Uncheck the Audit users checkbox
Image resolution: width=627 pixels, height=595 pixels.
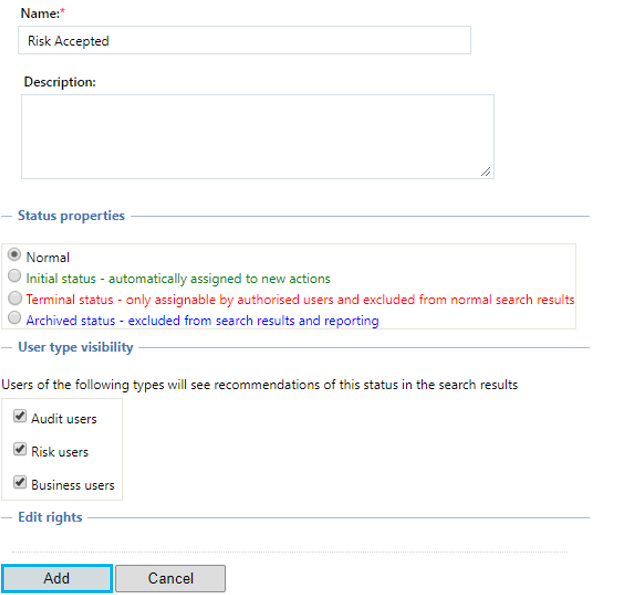(x=20, y=416)
